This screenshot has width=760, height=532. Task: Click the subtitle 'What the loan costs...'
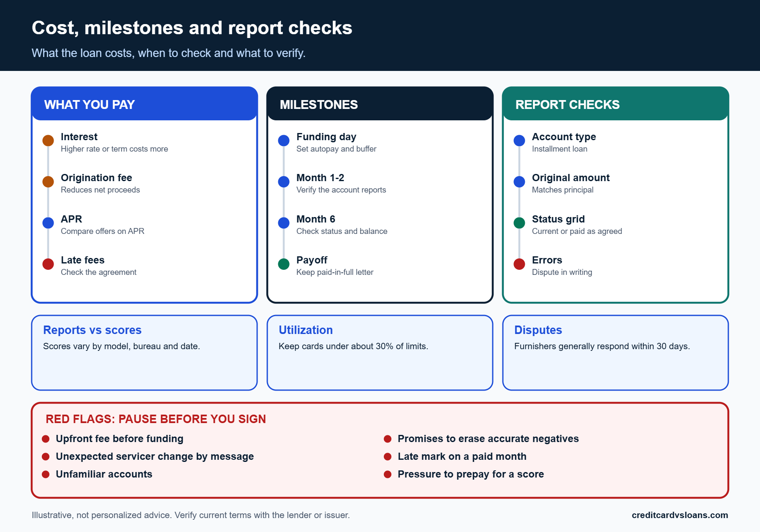[x=168, y=53]
